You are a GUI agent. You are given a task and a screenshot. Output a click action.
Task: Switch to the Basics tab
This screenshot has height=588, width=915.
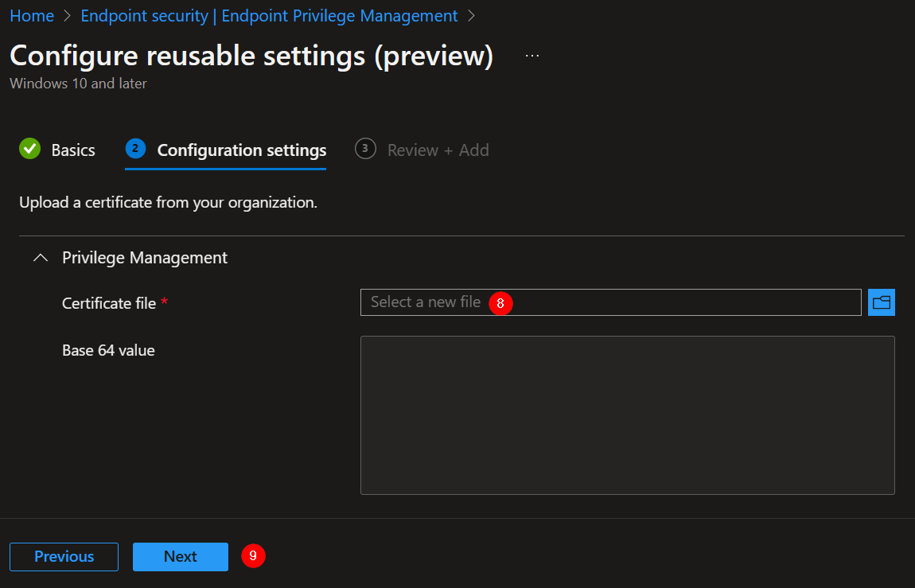73,149
